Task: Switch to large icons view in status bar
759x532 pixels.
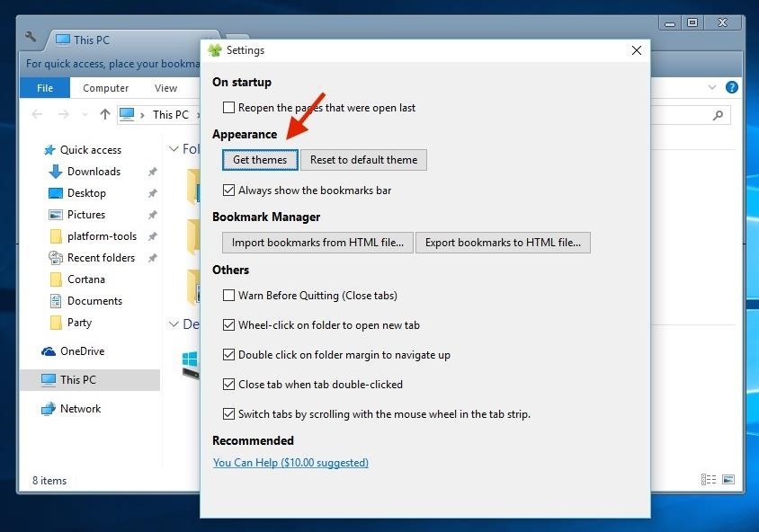Action: (728, 479)
